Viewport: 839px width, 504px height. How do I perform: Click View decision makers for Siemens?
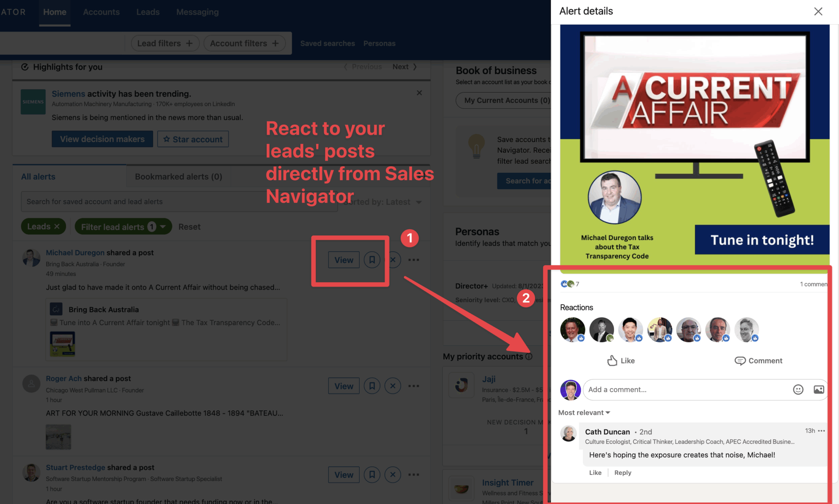pyautogui.click(x=102, y=139)
